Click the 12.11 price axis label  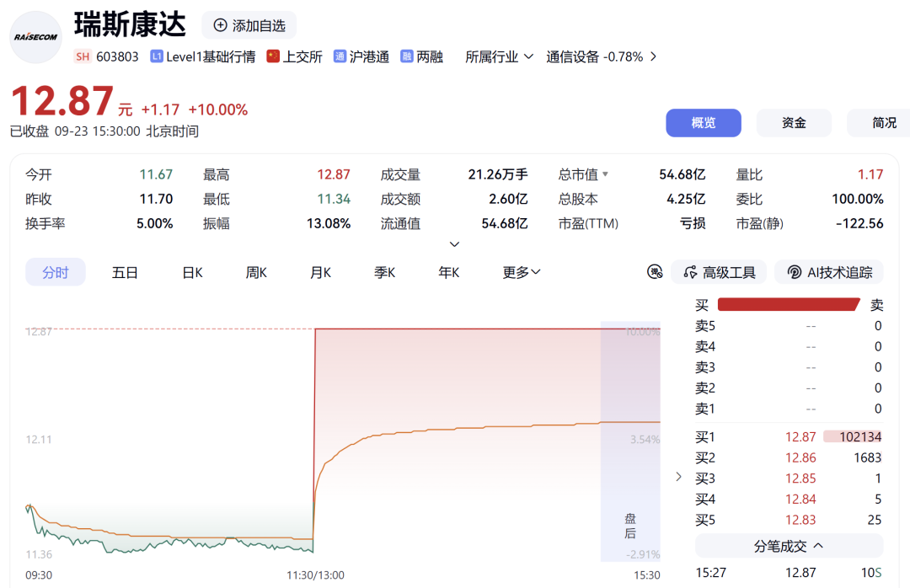tap(39, 440)
